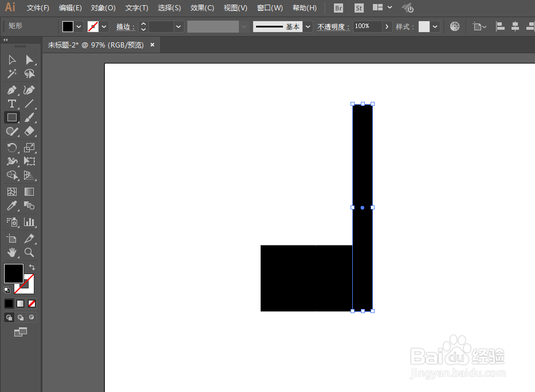
Task: Toggle Draw Inside mode
Action: point(32,318)
